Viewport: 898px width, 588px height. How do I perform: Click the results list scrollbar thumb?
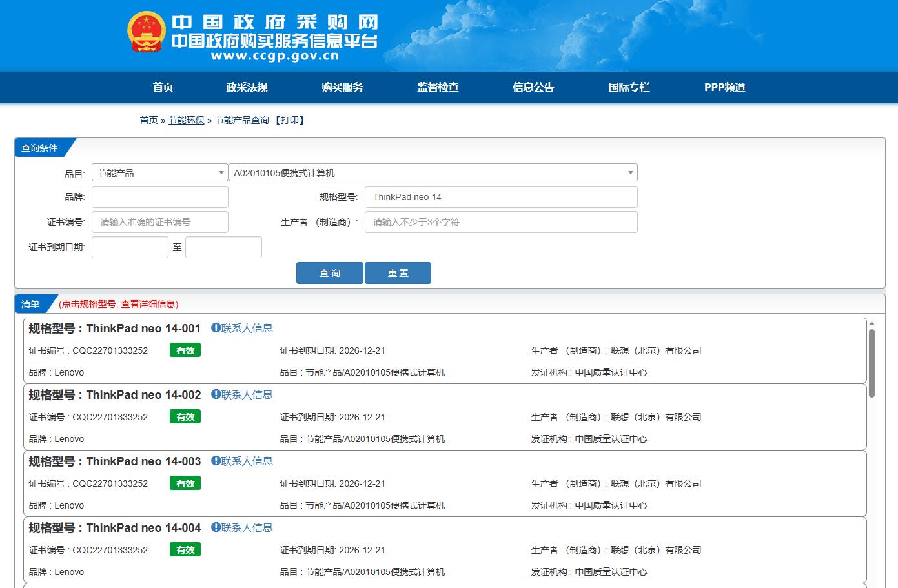pyautogui.click(x=872, y=361)
